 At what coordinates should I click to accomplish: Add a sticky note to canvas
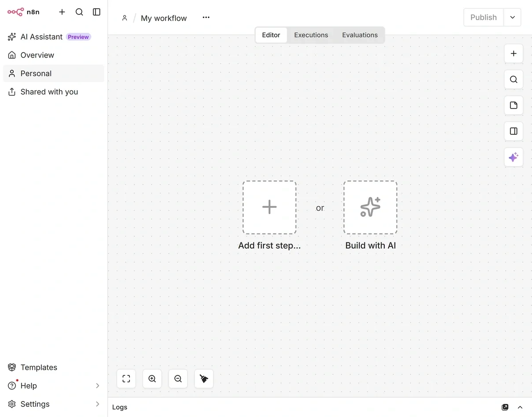click(x=514, y=105)
